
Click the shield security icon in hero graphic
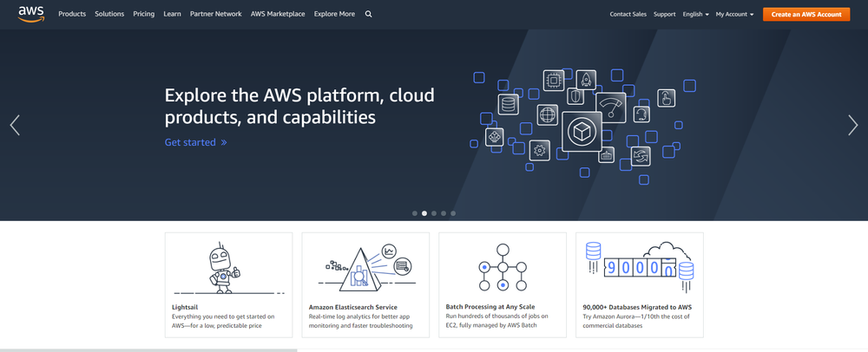click(x=576, y=97)
